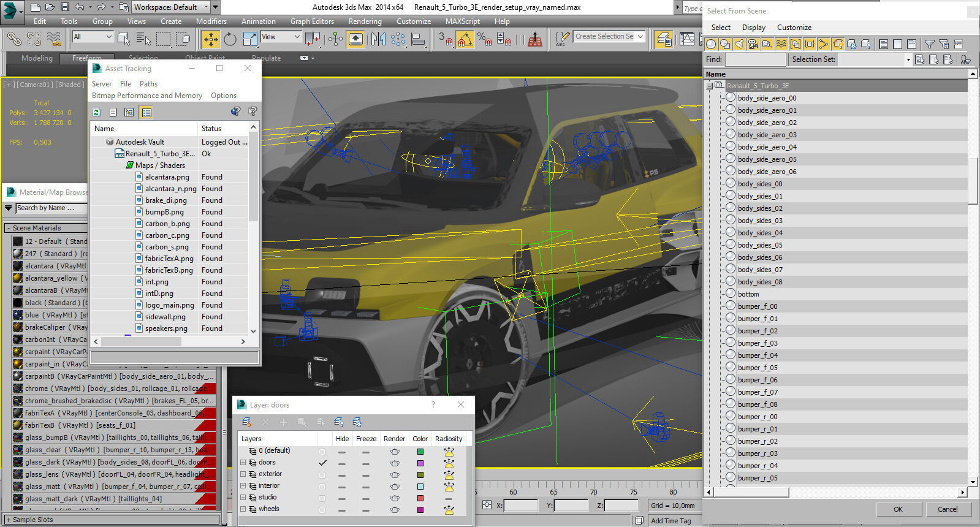Toggle Display Lights filter
This screenshot has height=527, width=980.
pos(739,44)
